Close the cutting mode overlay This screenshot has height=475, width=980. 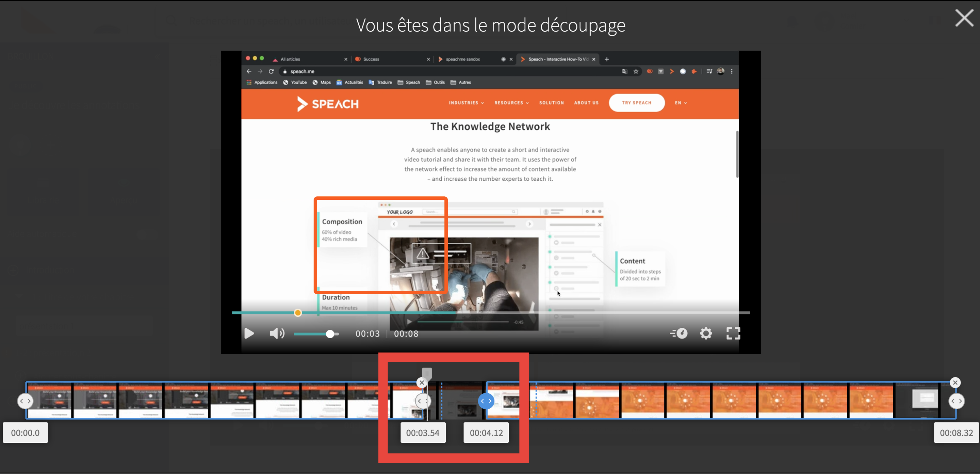point(964,18)
